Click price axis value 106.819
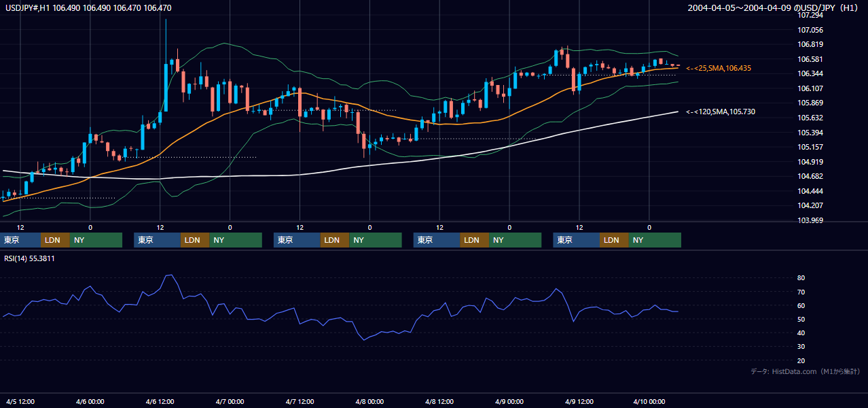This screenshot has height=408, width=868. pos(810,44)
